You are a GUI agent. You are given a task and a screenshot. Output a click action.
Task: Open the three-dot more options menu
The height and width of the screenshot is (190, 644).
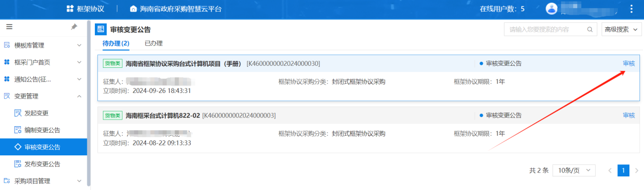point(631,9)
